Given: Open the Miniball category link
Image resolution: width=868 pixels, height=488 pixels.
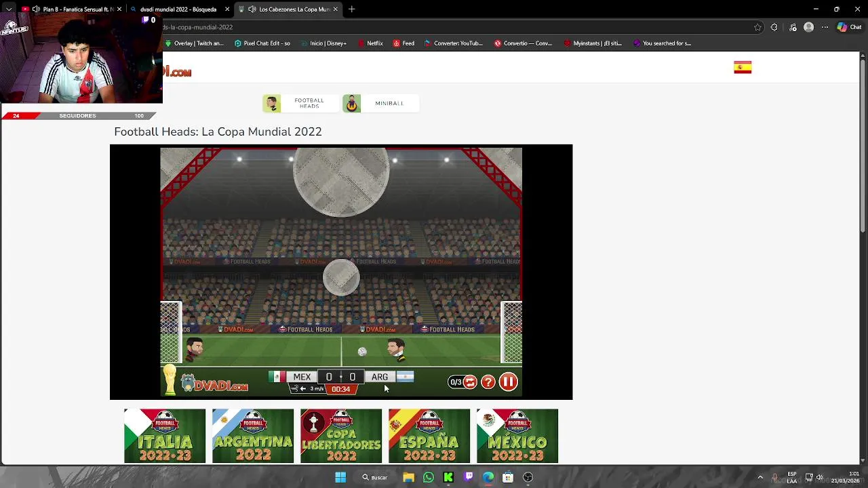Looking at the screenshot, I should coord(380,103).
